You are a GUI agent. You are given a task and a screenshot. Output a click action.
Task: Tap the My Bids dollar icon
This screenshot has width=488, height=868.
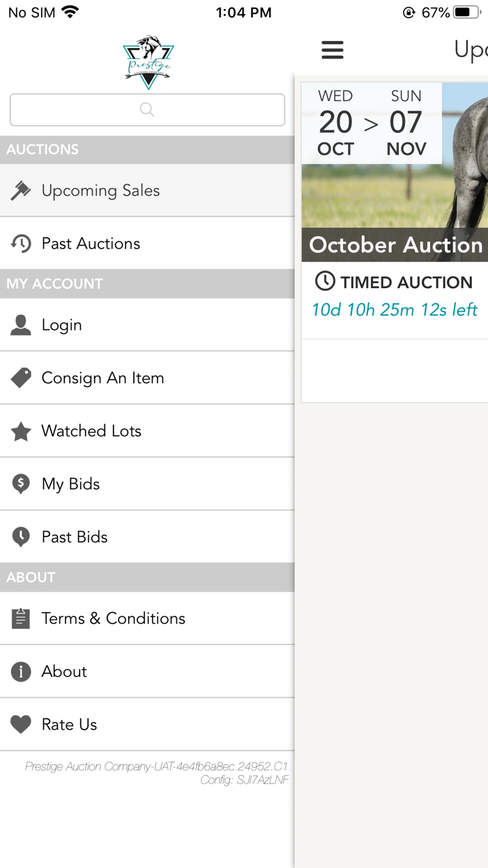21,484
